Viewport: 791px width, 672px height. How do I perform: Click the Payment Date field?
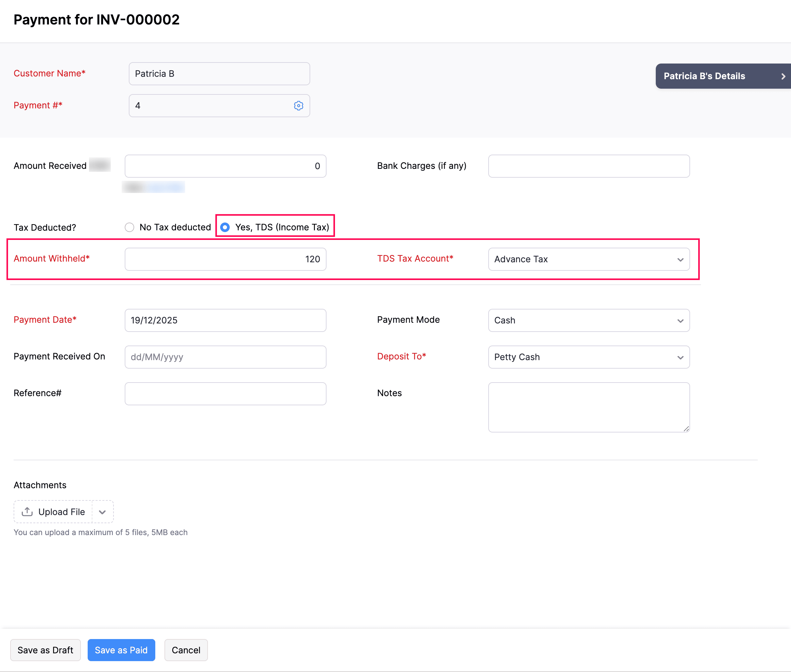(225, 320)
